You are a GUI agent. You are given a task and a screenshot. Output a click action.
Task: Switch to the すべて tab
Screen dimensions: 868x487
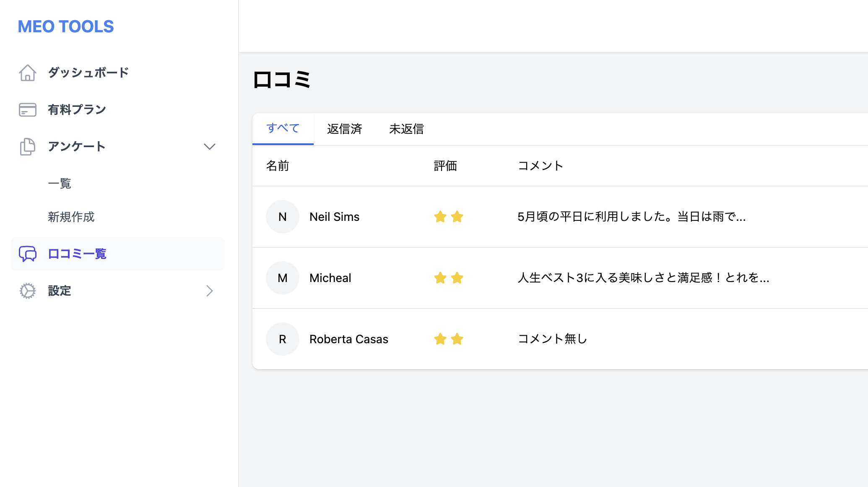pyautogui.click(x=283, y=129)
